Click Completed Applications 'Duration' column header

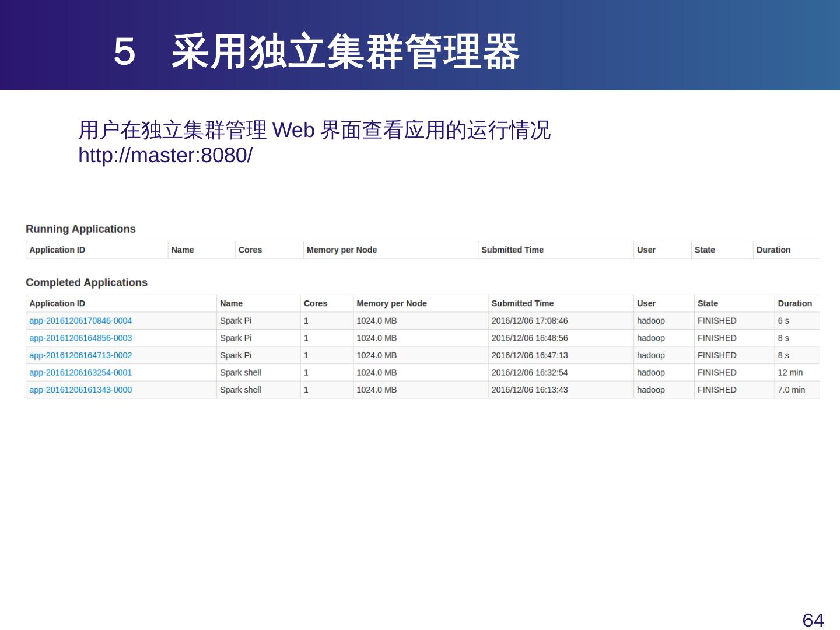[794, 303]
